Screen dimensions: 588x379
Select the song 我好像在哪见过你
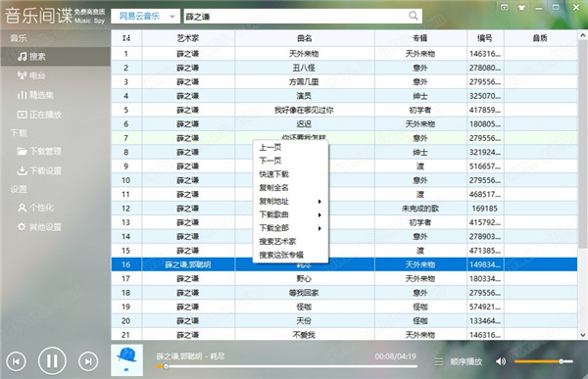pyautogui.click(x=304, y=110)
